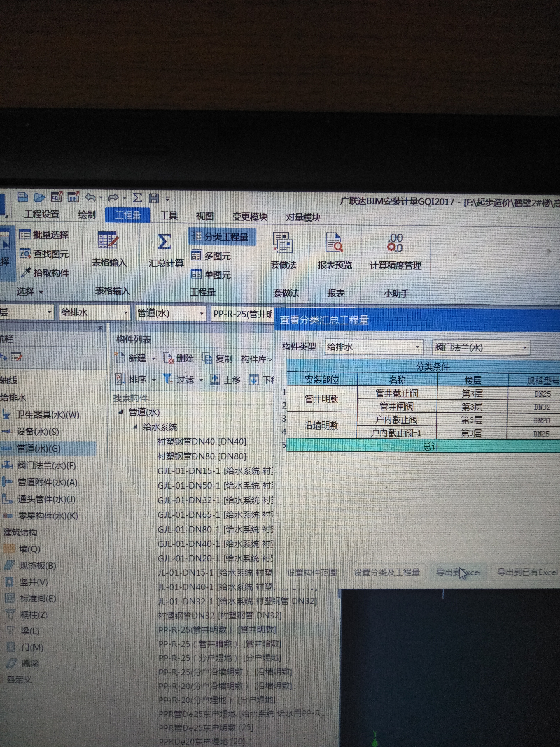
Task: Click 过滤 filter button in component list
Action: pyautogui.click(x=178, y=379)
